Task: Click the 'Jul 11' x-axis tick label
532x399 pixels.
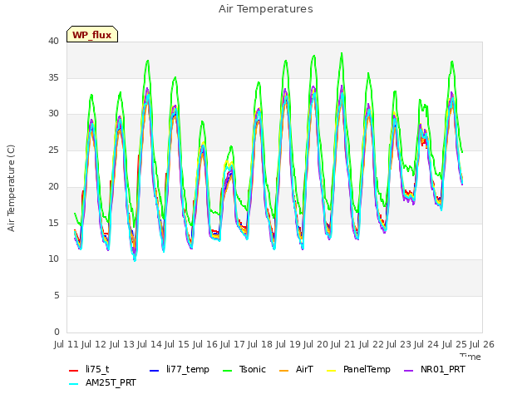Action: [x=66, y=344]
